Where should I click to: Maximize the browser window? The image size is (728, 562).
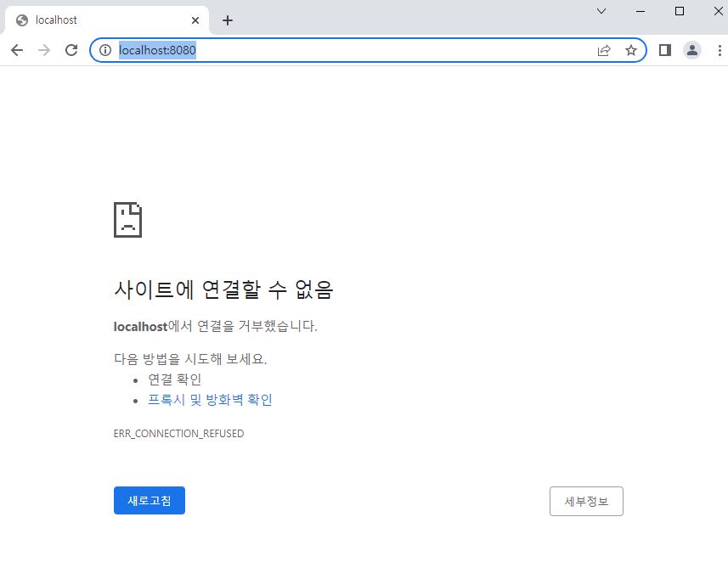[680, 11]
